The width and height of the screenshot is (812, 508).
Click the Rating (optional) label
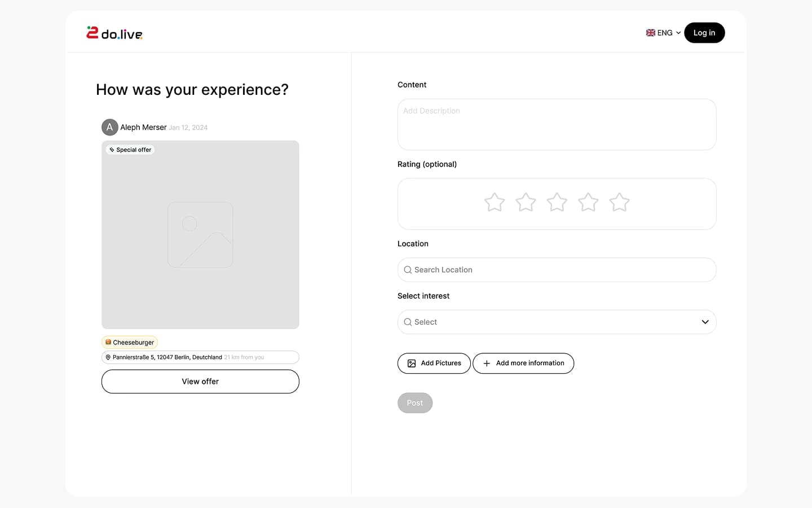click(x=427, y=164)
